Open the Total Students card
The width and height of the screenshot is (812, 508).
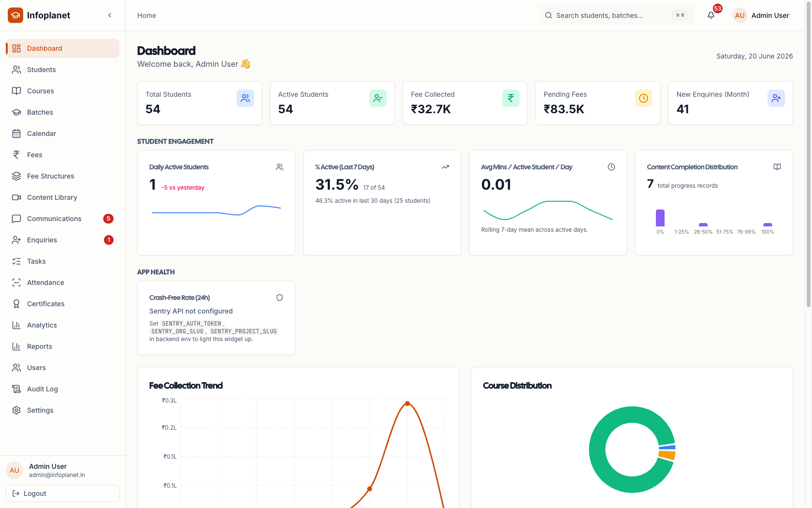(x=200, y=103)
